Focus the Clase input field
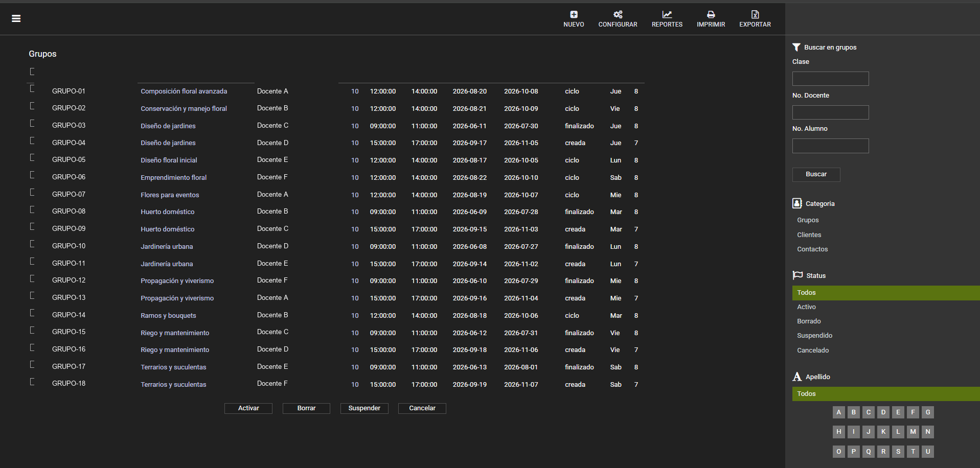The width and height of the screenshot is (980, 468). [x=830, y=79]
